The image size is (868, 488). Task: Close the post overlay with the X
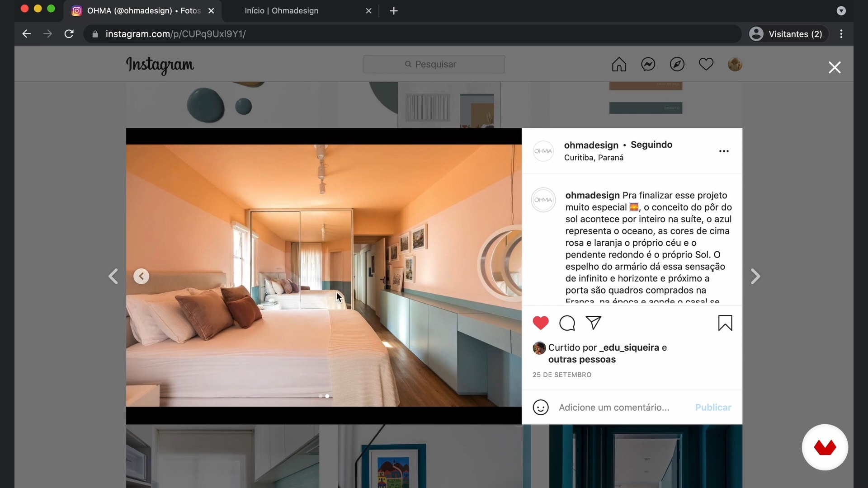pyautogui.click(x=834, y=67)
